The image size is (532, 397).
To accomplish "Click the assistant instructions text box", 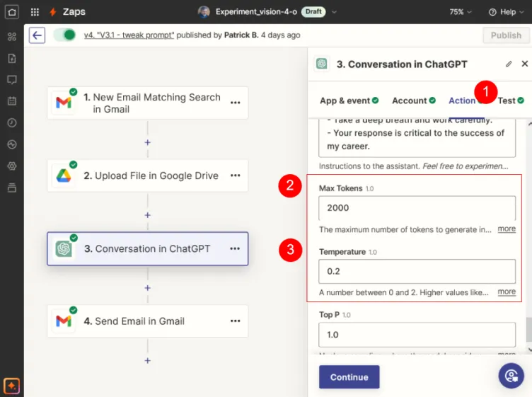I will 417,138.
